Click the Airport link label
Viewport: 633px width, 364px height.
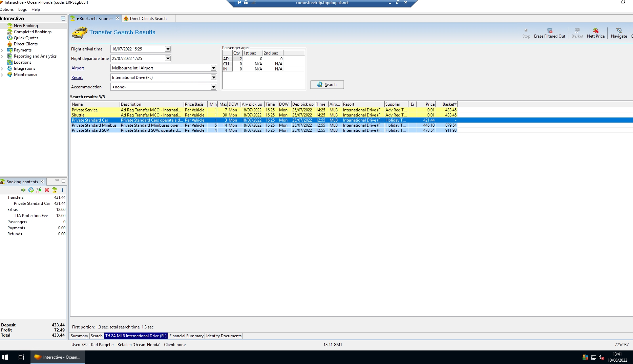[x=78, y=68]
